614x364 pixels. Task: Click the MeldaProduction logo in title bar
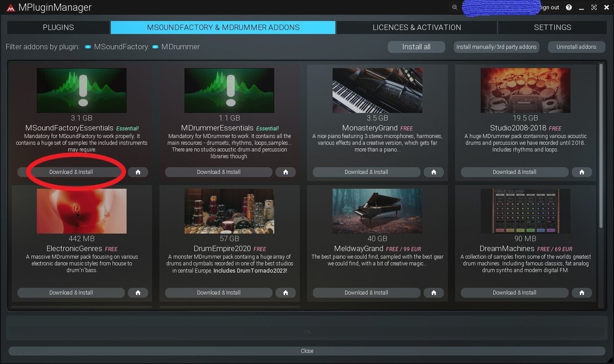pyautogui.click(x=10, y=8)
